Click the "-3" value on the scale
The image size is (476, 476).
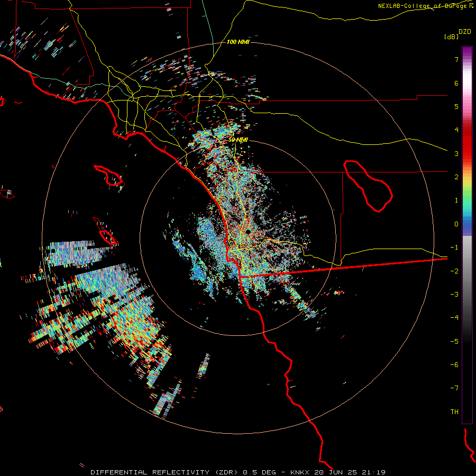[x=454, y=295]
